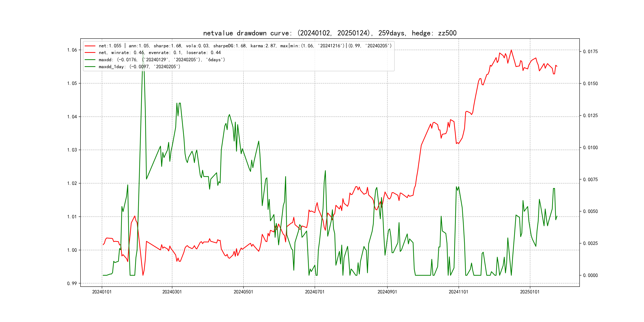The width and height of the screenshot is (644, 322).
Task: Click the 20240101 x-axis tick label
Action: (x=102, y=292)
